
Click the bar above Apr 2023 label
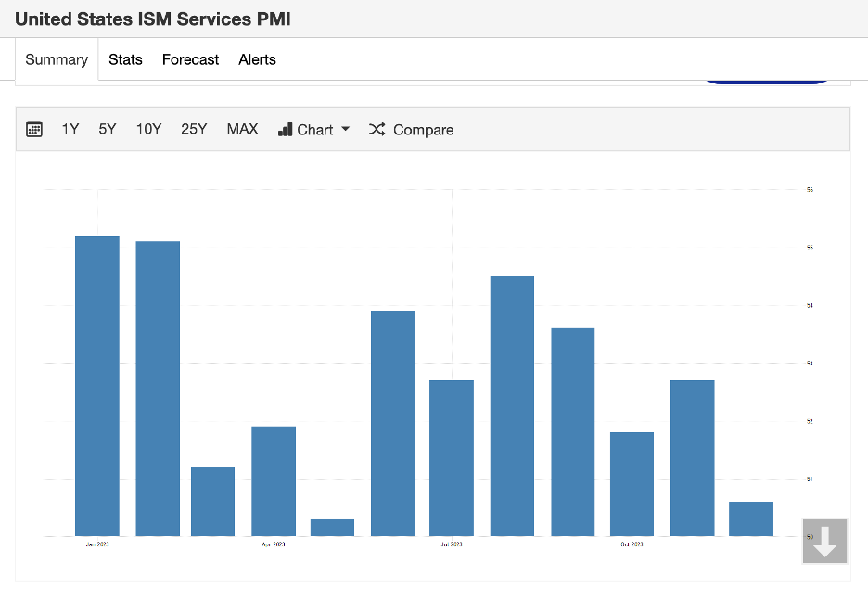274,480
